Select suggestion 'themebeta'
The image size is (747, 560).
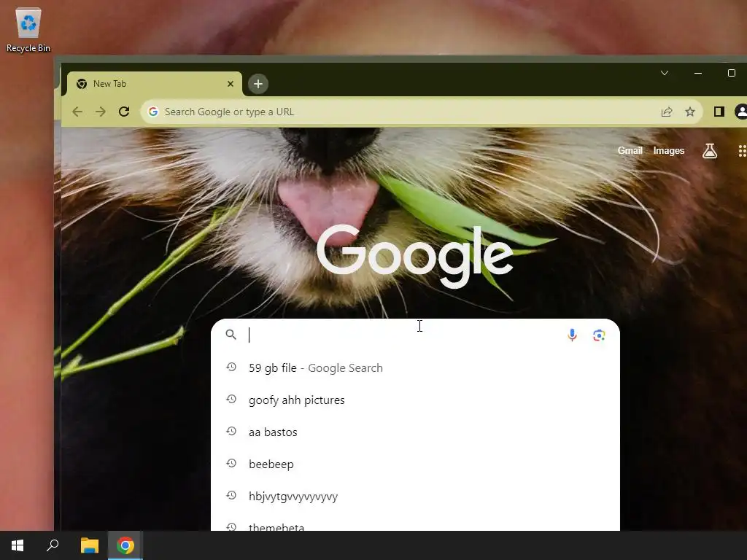pyautogui.click(x=415, y=524)
